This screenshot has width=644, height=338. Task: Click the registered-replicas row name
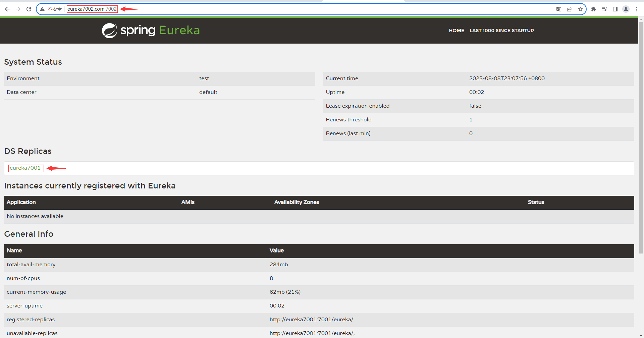[31, 320]
